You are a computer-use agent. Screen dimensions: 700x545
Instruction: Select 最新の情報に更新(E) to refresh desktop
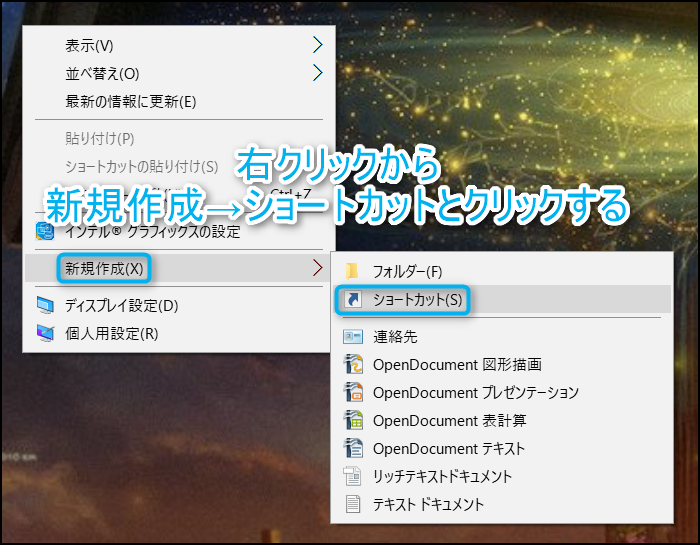pyautogui.click(x=130, y=101)
